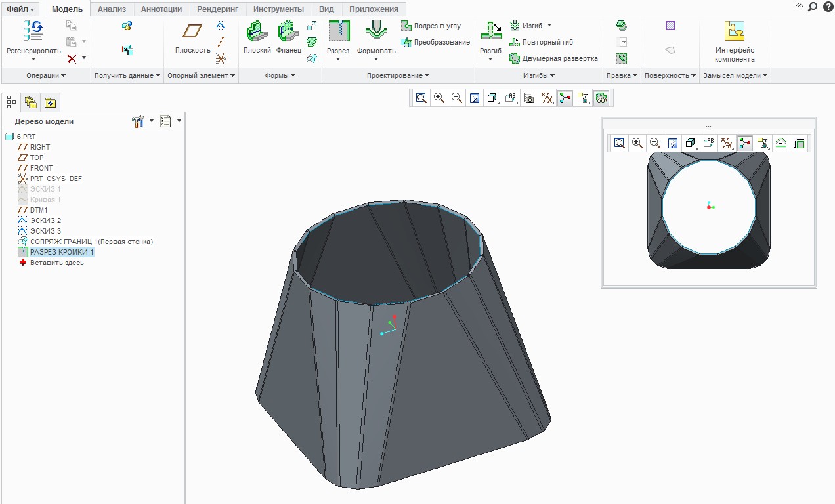This screenshot has height=504, width=835.
Task: Expand the Замысел модели group dropdown
Action: click(735, 76)
